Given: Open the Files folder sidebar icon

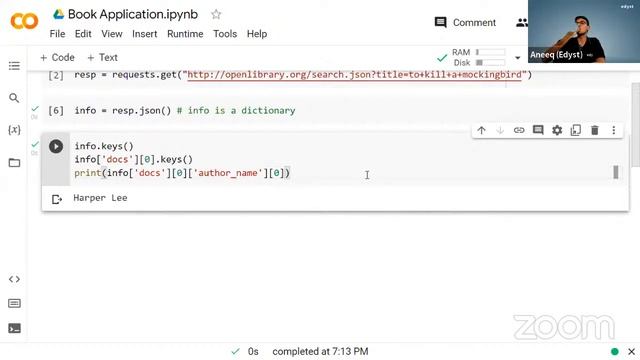Looking at the screenshot, I should [14, 162].
